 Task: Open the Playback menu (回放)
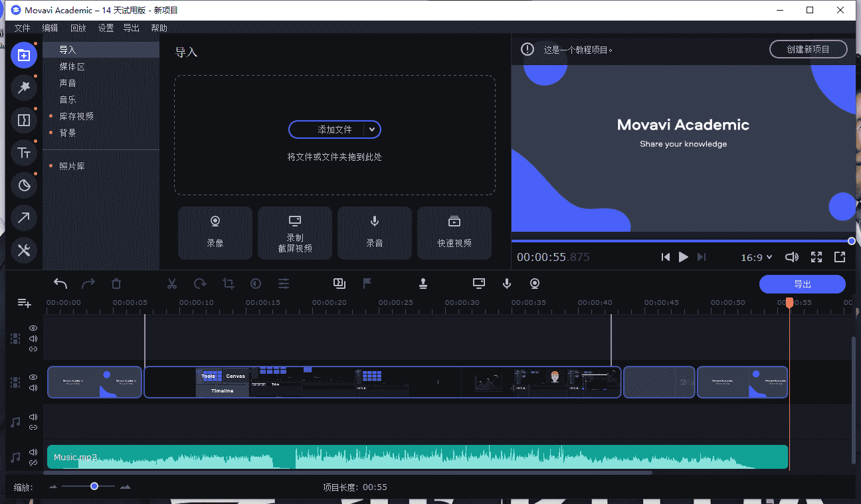pyautogui.click(x=78, y=28)
